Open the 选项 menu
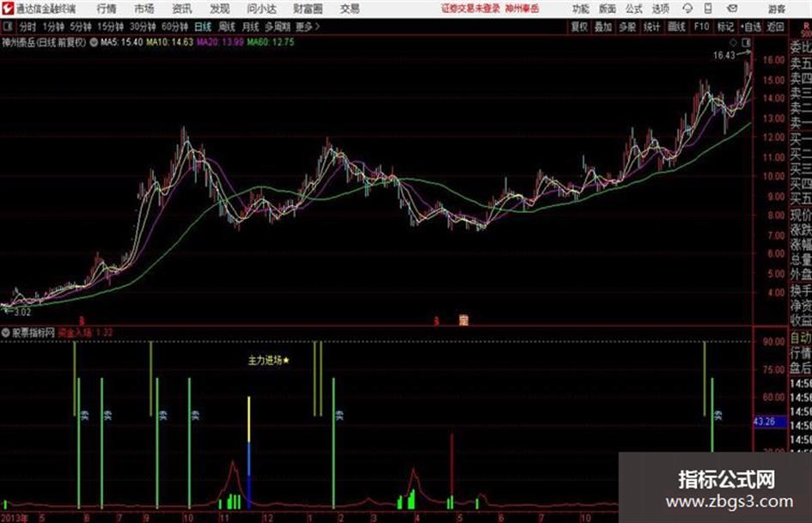 [x=661, y=9]
